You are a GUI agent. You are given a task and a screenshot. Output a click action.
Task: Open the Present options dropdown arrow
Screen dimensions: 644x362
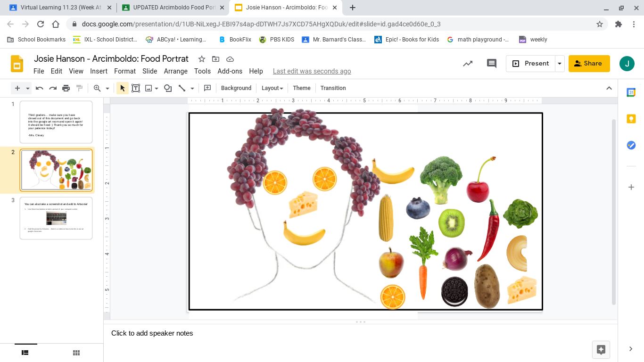pyautogui.click(x=560, y=64)
